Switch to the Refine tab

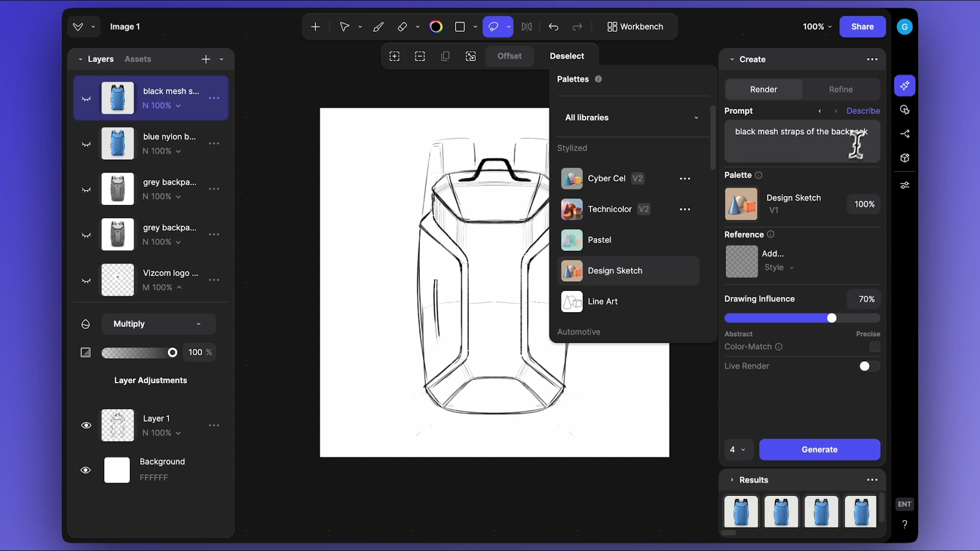point(840,89)
